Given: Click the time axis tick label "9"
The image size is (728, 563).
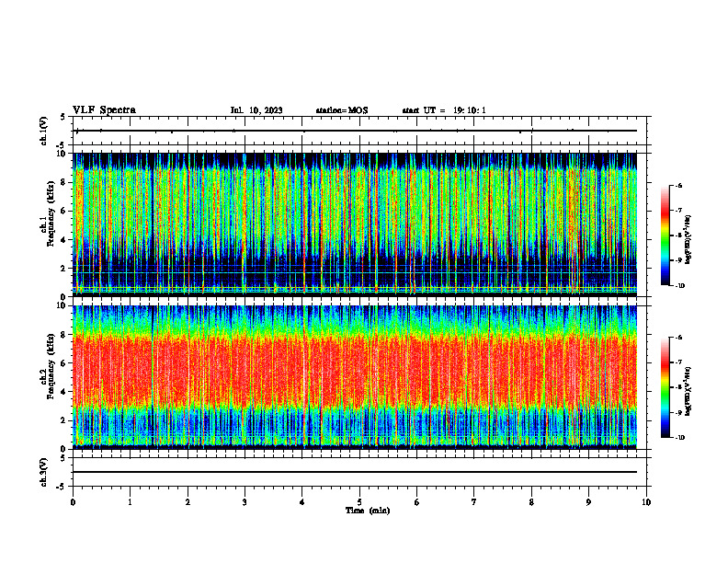Looking at the screenshot, I should (588, 502).
